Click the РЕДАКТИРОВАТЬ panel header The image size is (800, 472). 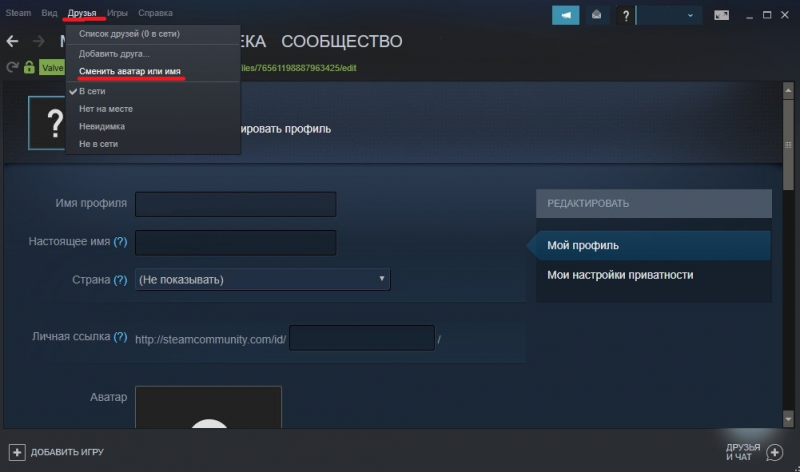click(x=654, y=204)
